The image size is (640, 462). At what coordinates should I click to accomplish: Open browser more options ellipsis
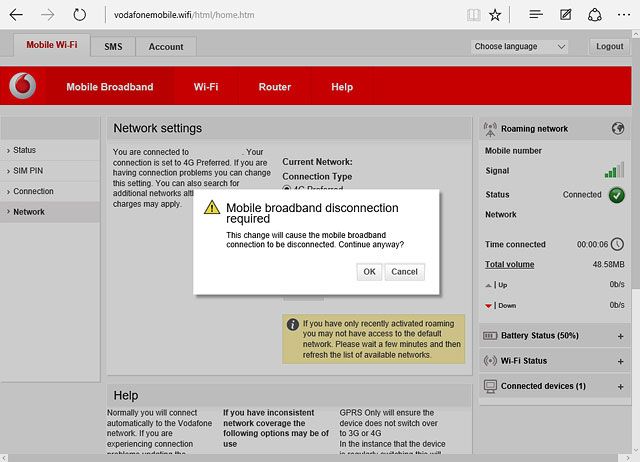tap(624, 15)
